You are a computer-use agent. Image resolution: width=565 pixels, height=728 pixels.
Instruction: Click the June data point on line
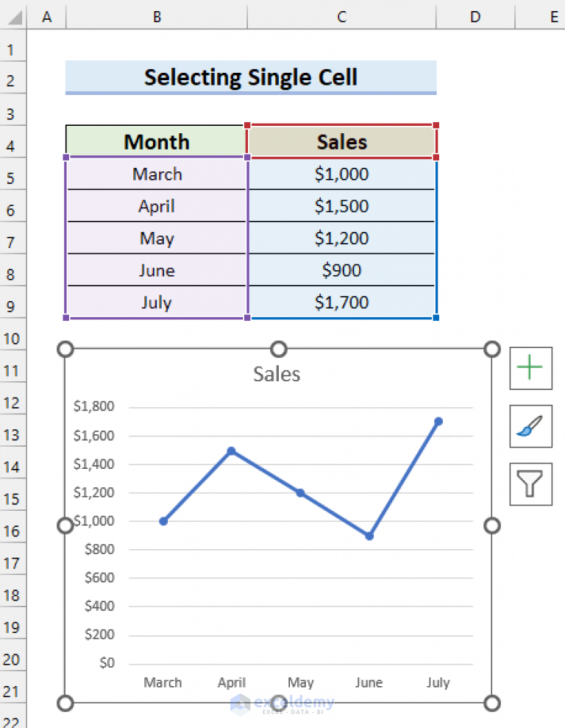coord(369,536)
